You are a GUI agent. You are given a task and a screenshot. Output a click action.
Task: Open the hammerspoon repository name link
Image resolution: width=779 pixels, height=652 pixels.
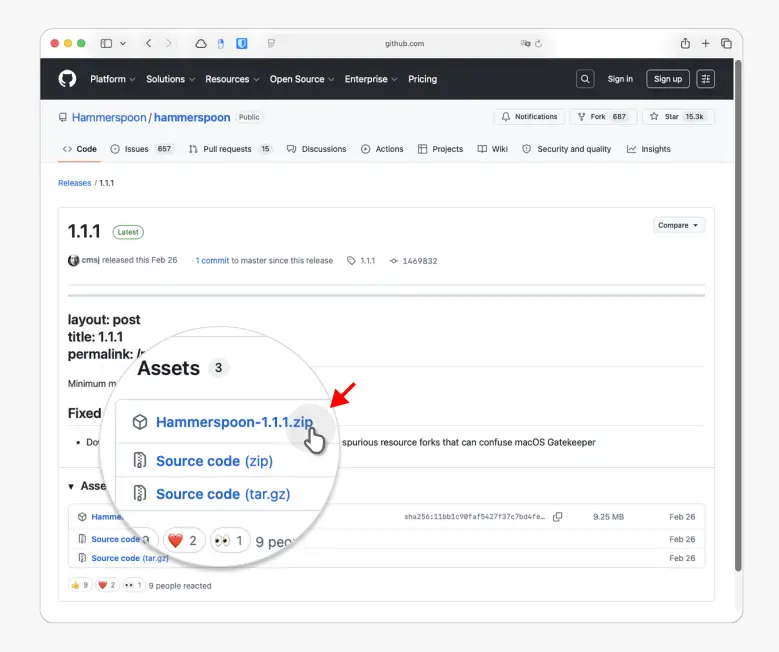click(x=192, y=117)
